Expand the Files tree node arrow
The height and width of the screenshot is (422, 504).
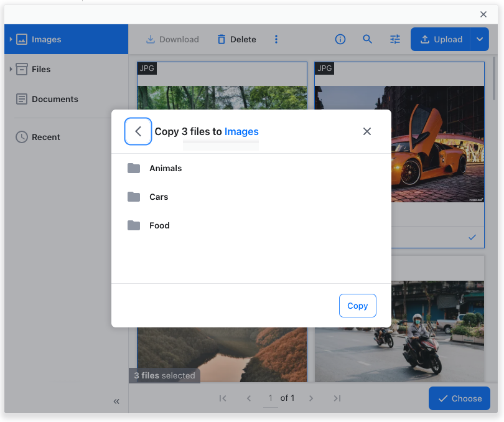coord(11,69)
